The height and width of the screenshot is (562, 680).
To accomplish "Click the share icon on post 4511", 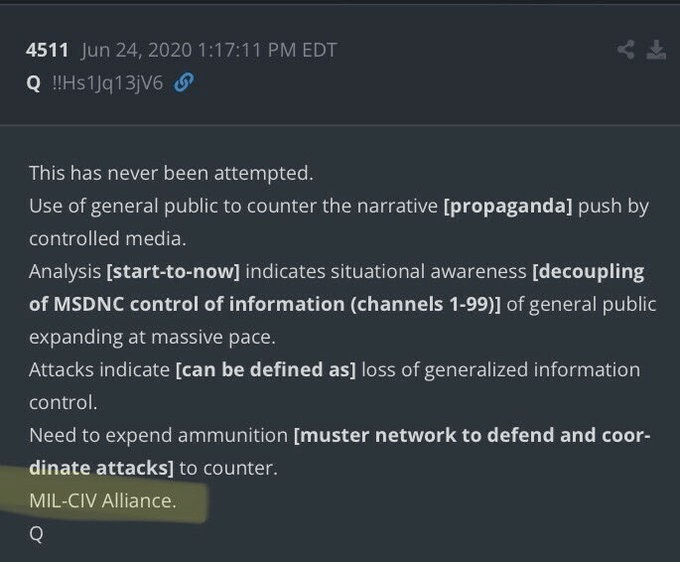I will [627, 50].
